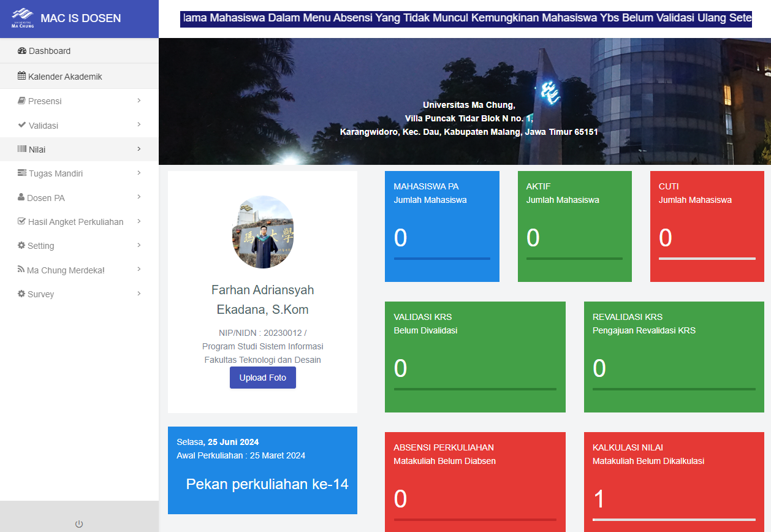This screenshot has width=771, height=532.
Task: Expand the Presensi submenu chevron
Action: [139, 101]
